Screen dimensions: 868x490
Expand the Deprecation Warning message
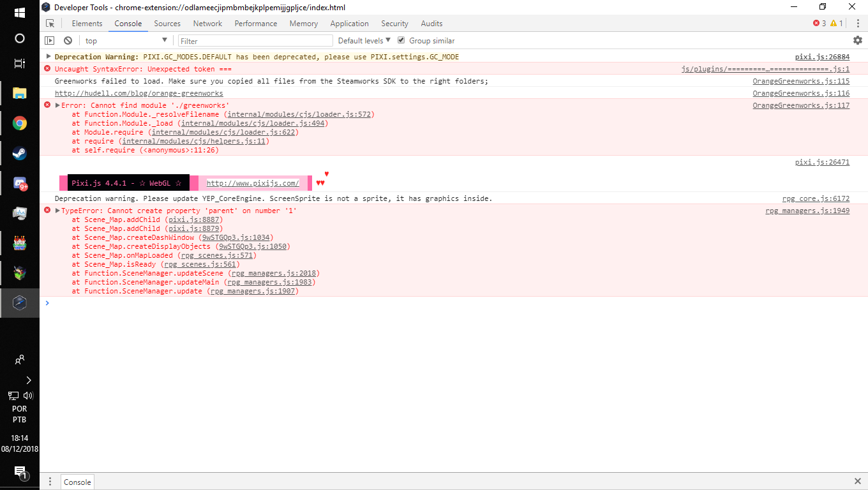point(49,57)
